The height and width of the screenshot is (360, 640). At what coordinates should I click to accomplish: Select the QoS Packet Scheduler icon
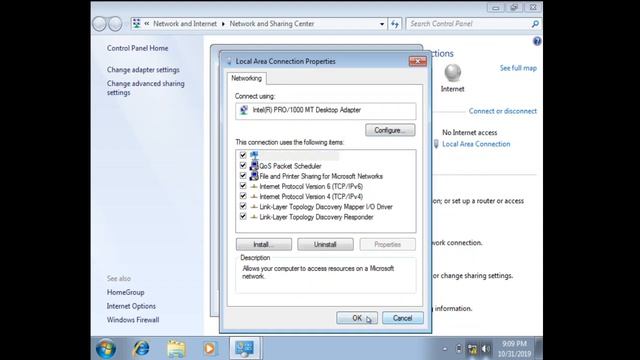click(254, 166)
